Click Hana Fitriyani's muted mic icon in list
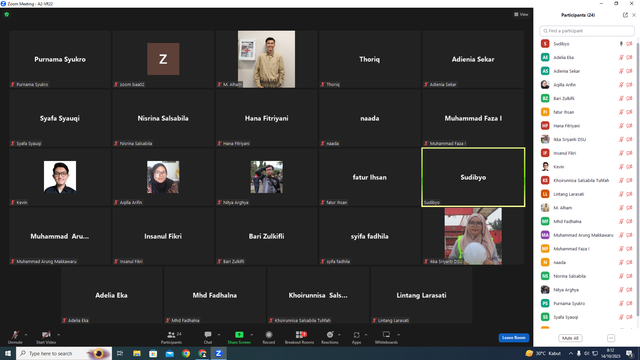This screenshot has height=360, width=640. pyautogui.click(x=621, y=126)
